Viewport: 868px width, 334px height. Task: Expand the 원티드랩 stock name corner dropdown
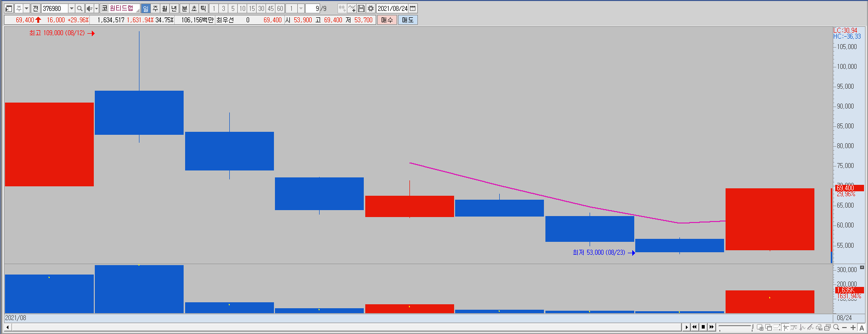pyautogui.click(x=137, y=10)
